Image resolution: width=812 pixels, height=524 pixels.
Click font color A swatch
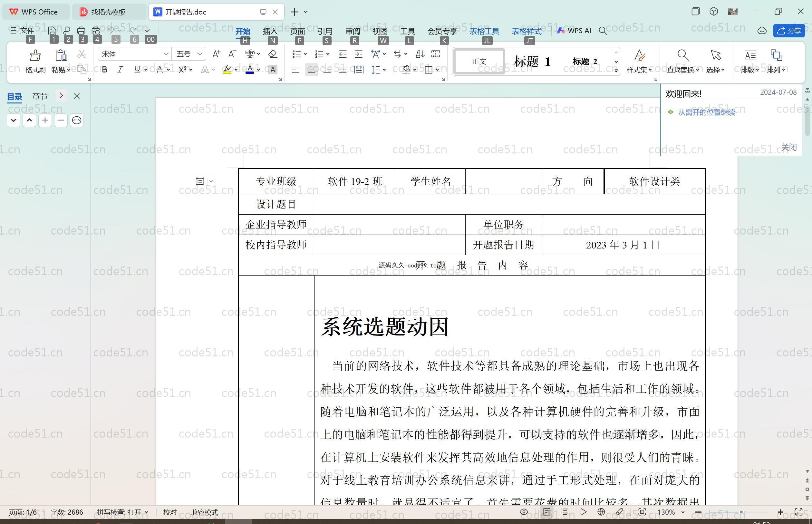tap(250, 70)
